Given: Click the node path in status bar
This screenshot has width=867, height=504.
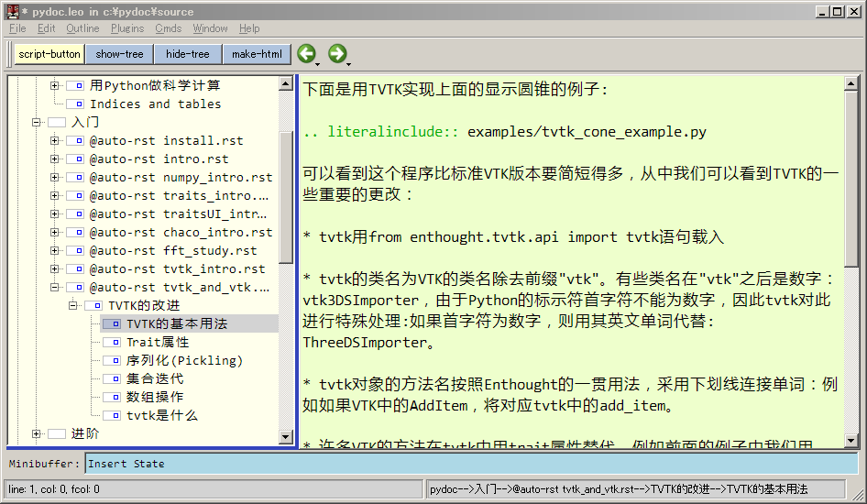Looking at the screenshot, I should click(619, 489).
